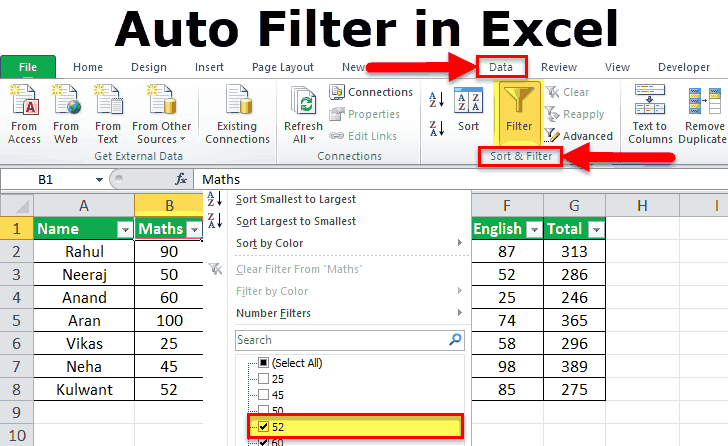This screenshot has width=728, height=446.
Task: Switch to the Review tab
Action: [x=559, y=67]
